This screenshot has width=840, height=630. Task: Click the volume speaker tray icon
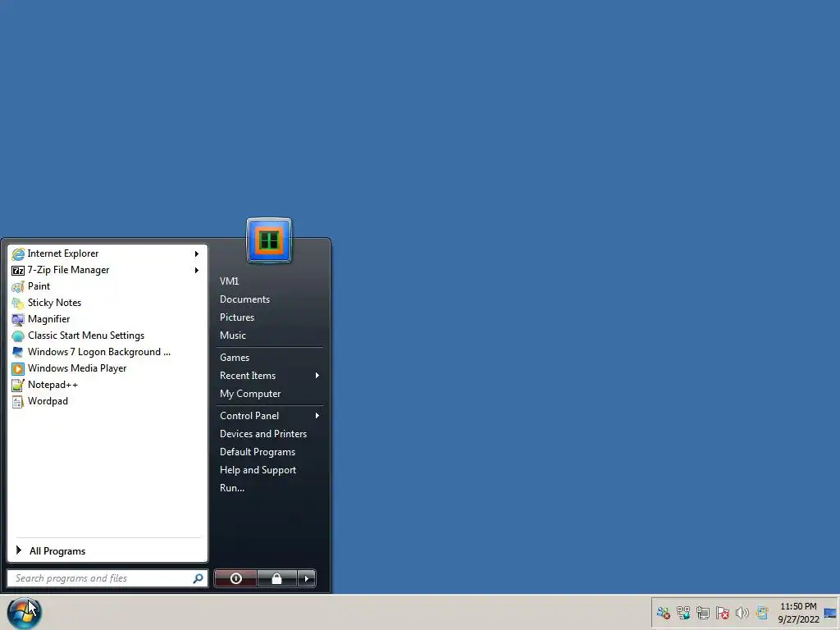click(742, 613)
